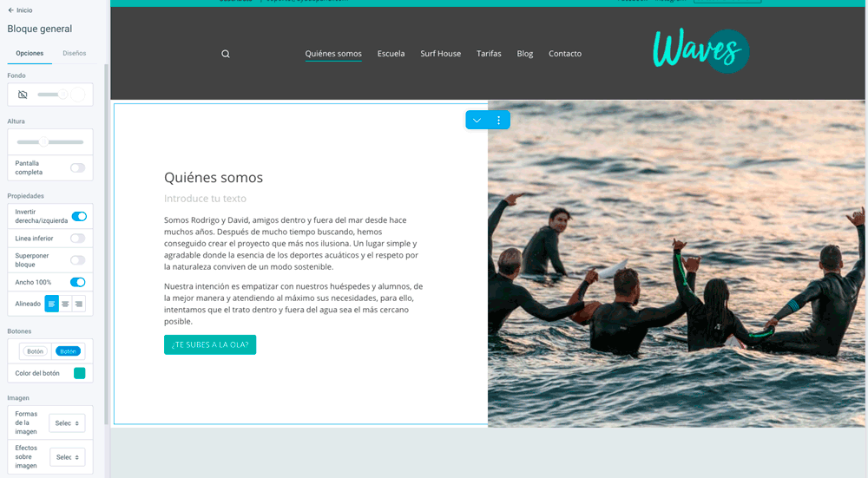Open Efectos sobre imagen dropdown

[x=67, y=457]
